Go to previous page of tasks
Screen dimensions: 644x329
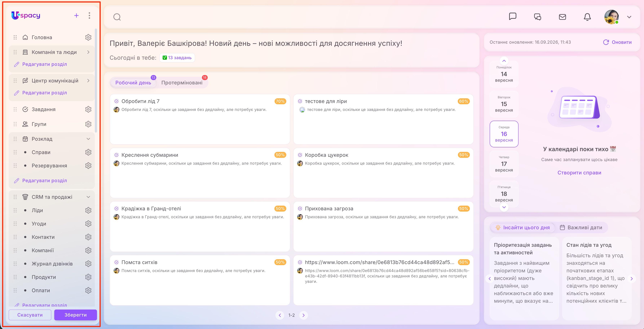coord(280,315)
